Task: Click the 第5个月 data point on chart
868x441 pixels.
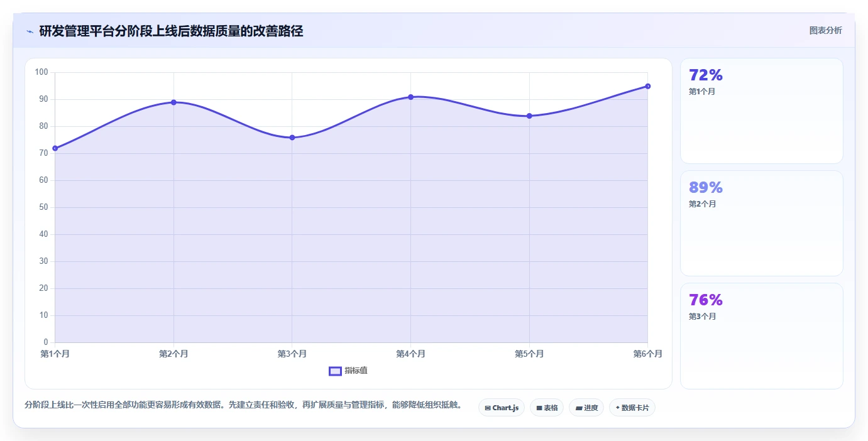Action: (529, 116)
